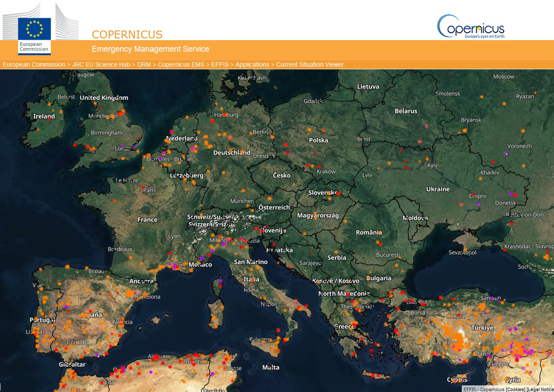Click the Bulgaria map label
The height and width of the screenshot is (392, 554).
click(x=379, y=278)
